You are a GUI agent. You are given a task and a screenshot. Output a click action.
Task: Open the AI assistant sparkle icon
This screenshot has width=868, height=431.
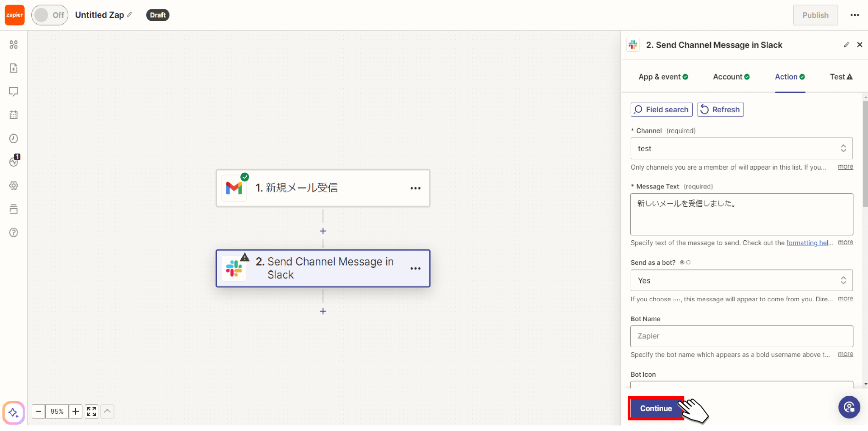[x=14, y=412]
